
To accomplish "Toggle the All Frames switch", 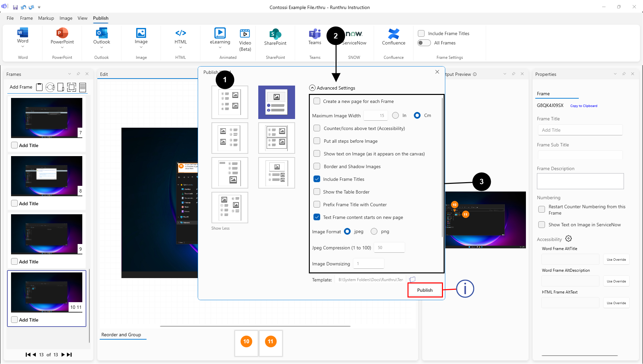I will coord(424,43).
